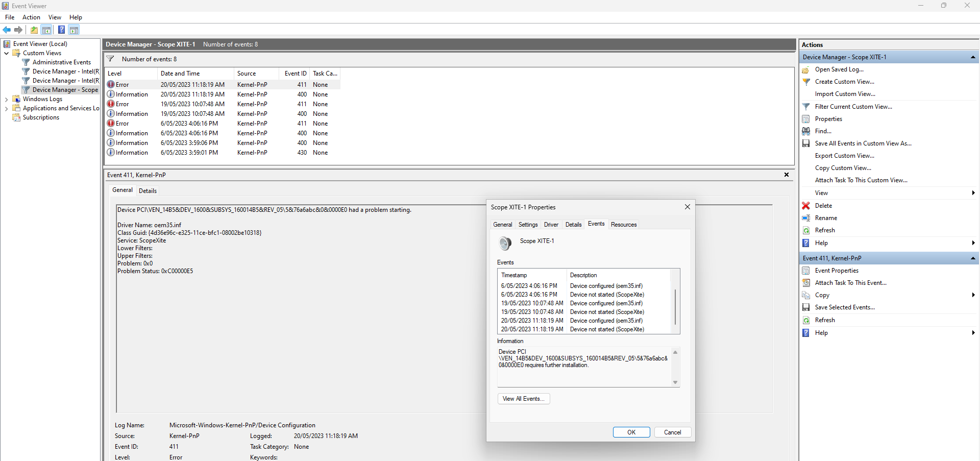Click the Up one level folder toolbar icon
The image size is (980, 461).
tap(34, 30)
